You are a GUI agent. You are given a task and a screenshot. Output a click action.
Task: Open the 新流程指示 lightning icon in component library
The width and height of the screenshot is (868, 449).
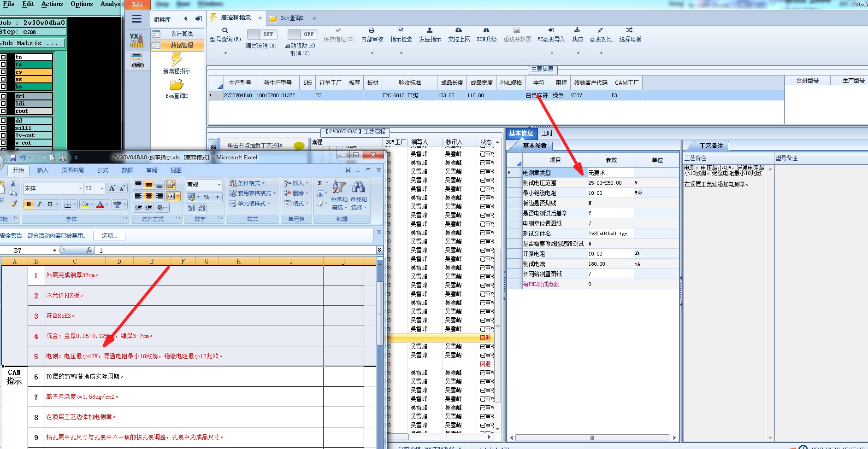pos(177,59)
